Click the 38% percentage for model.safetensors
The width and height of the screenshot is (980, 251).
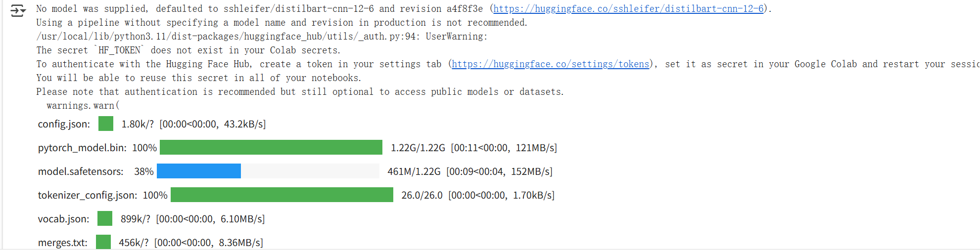pyautogui.click(x=143, y=171)
